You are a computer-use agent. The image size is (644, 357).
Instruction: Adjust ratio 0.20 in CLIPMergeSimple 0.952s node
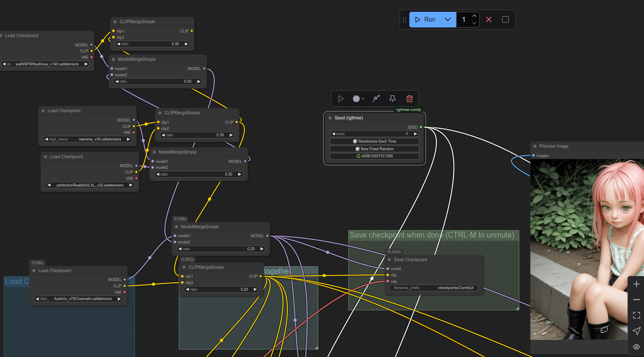(222, 289)
